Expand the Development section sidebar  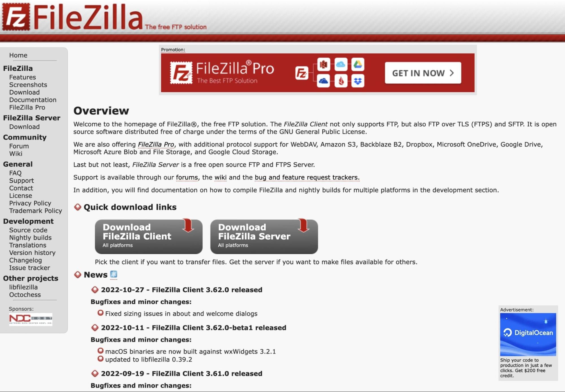(x=28, y=221)
